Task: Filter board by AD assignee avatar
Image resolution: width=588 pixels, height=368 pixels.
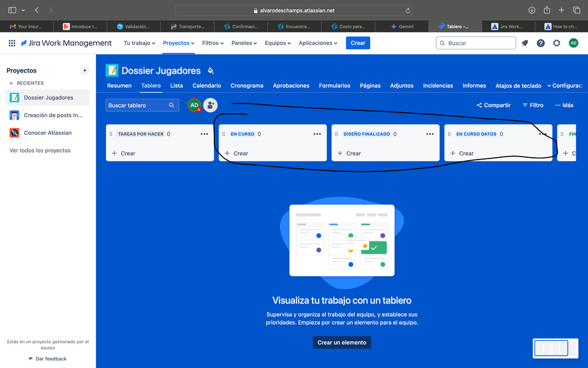Action: 194,105
